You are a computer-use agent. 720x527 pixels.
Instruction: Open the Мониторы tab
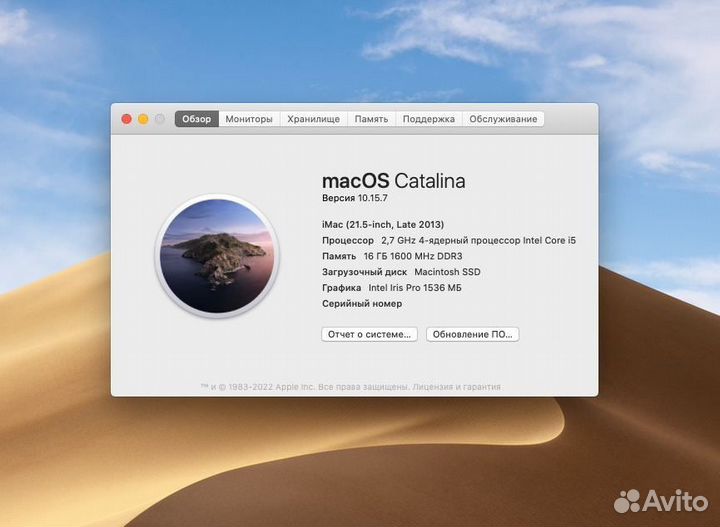click(x=249, y=119)
